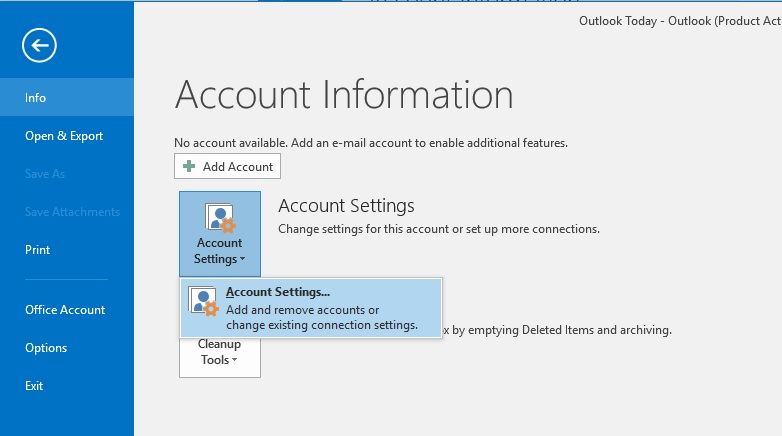This screenshot has width=782, height=436.
Task: Choose Account Settings... from the dropdown menu
Action: (311, 308)
